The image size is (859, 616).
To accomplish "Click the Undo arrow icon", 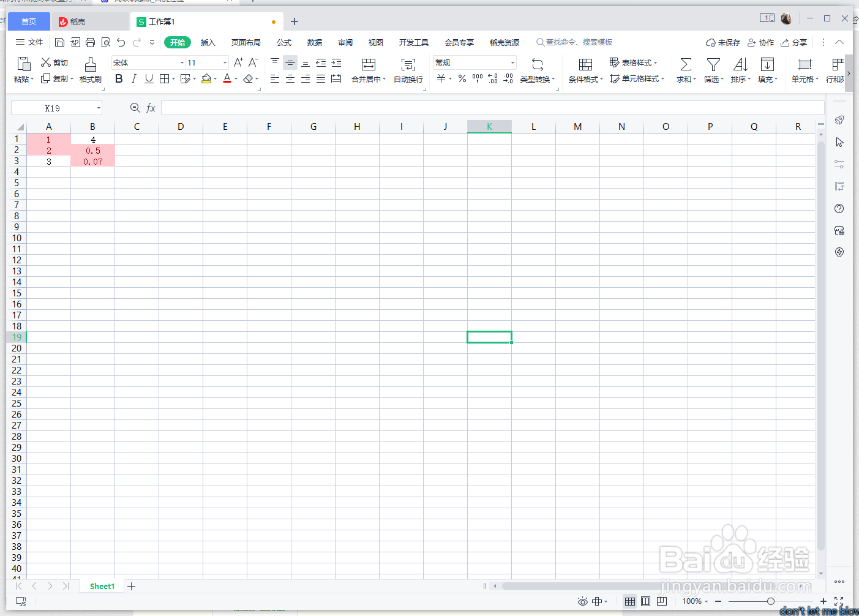I will [121, 42].
